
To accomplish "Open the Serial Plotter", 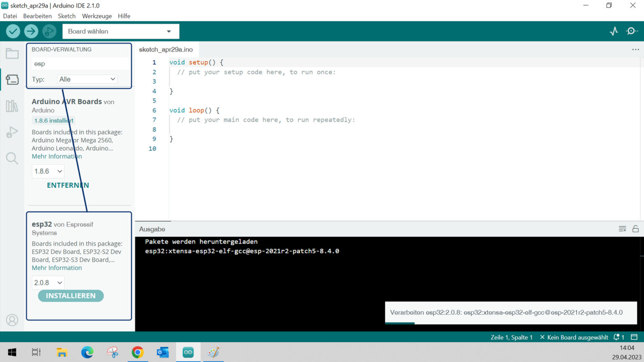I will (x=614, y=31).
